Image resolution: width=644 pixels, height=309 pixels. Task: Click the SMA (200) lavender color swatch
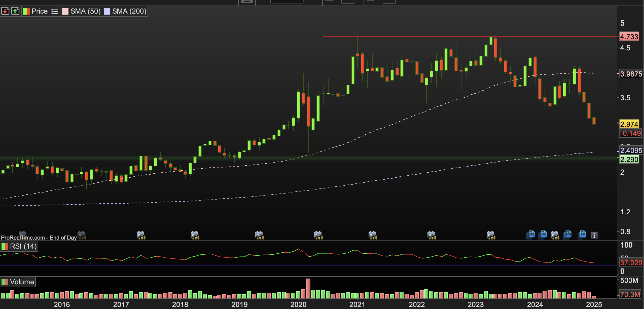coord(107,11)
